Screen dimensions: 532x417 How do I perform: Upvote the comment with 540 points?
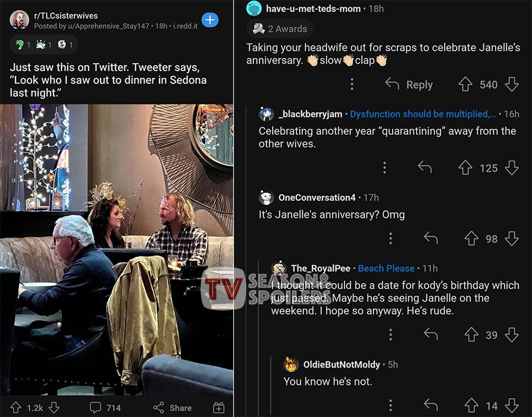click(465, 85)
